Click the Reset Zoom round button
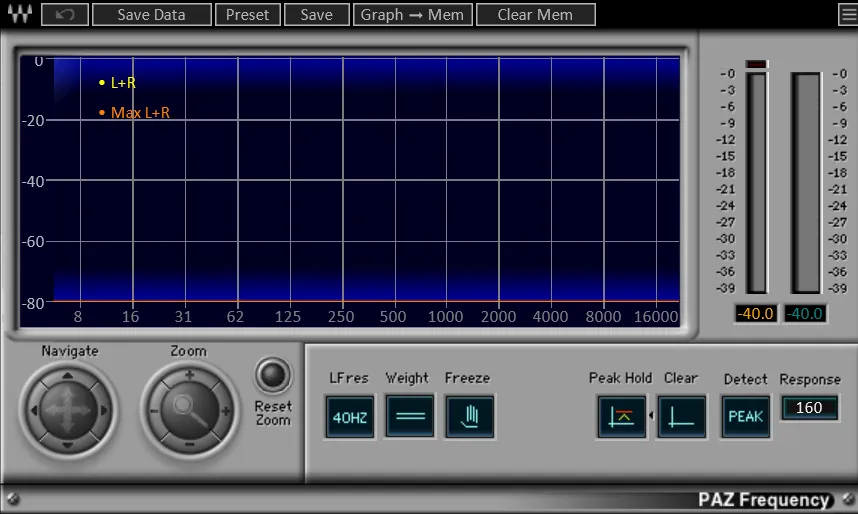 (x=272, y=376)
